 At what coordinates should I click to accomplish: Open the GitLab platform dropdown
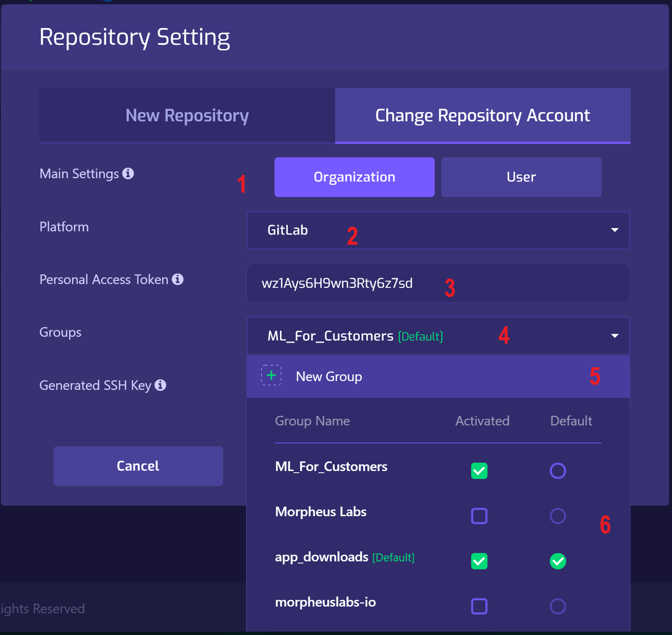438,230
